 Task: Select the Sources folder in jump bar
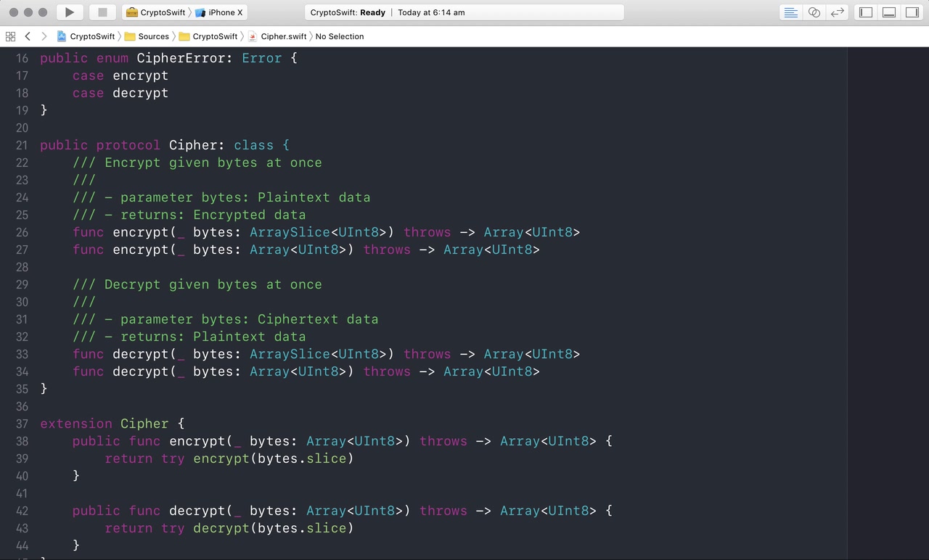[154, 36]
